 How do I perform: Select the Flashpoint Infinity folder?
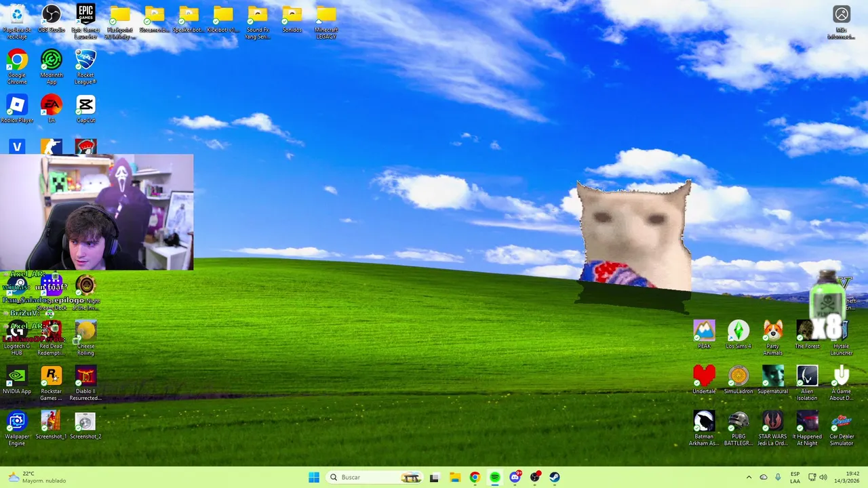pos(120,22)
